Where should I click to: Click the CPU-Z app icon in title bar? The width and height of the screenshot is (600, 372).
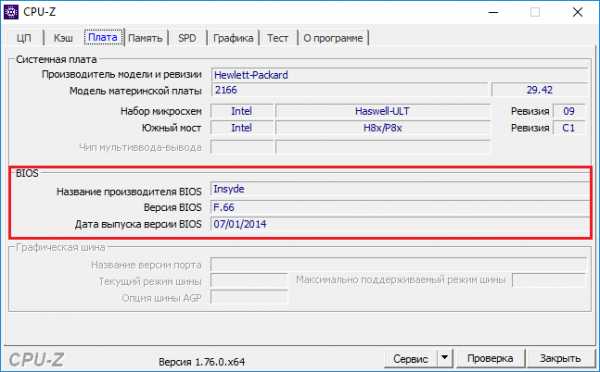pyautogui.click(x=11, y=12)
